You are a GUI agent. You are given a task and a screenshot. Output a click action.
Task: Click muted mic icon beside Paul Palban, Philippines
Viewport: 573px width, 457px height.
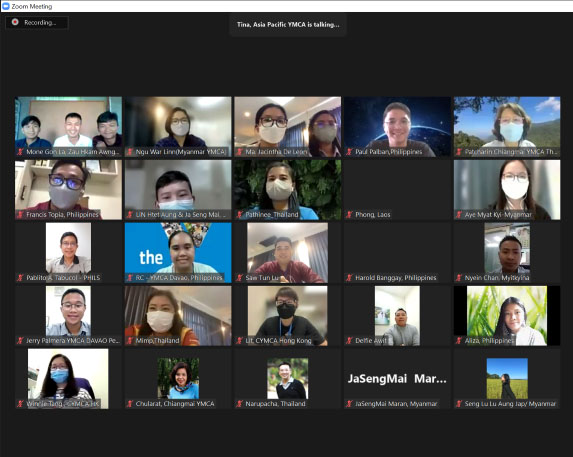pyautogui.click(x=349, y=152)
